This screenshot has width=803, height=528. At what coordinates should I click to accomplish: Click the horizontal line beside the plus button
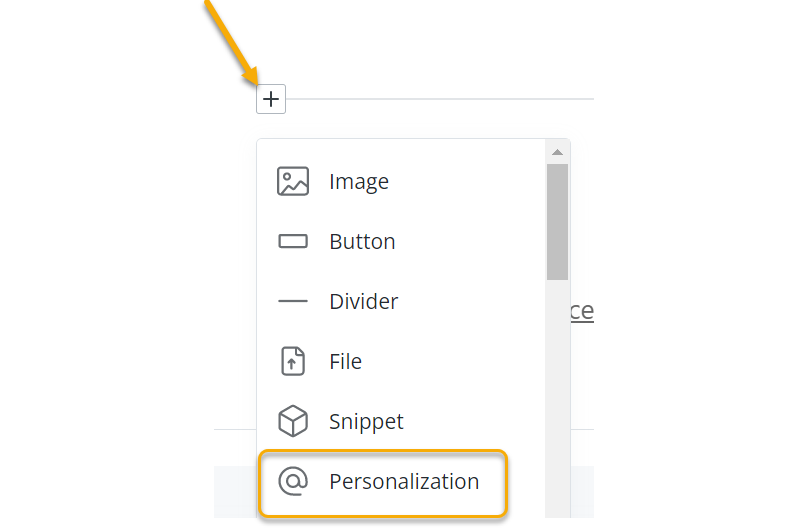coord(440,99)
